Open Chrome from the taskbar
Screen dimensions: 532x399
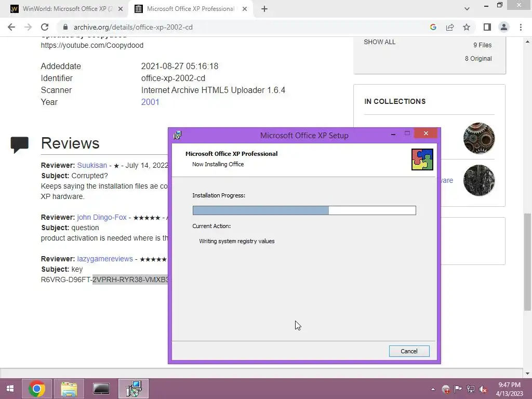[37, 389]
